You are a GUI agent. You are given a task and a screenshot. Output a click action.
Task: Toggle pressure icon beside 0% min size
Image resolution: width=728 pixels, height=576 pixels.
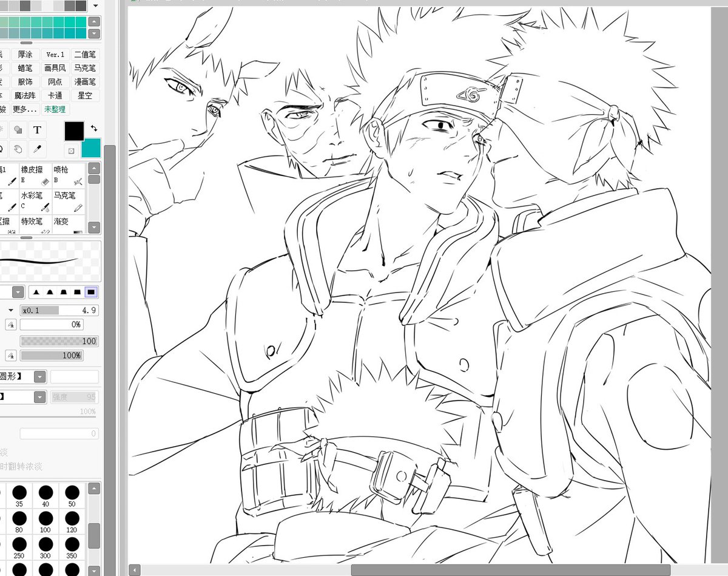click(11, 325)
